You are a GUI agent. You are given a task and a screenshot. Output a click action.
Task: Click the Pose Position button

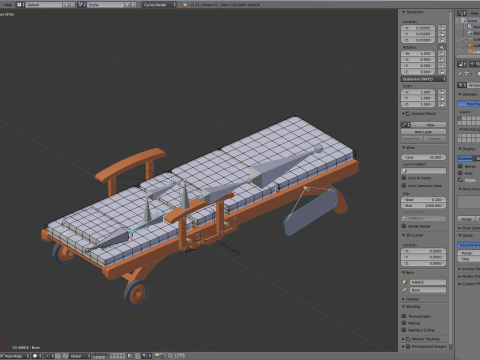(x=469, y=104)
